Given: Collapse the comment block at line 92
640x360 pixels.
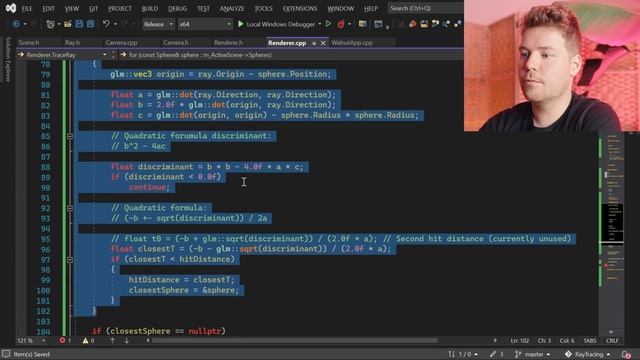Looking at the screenshot, I should [70, 208].
